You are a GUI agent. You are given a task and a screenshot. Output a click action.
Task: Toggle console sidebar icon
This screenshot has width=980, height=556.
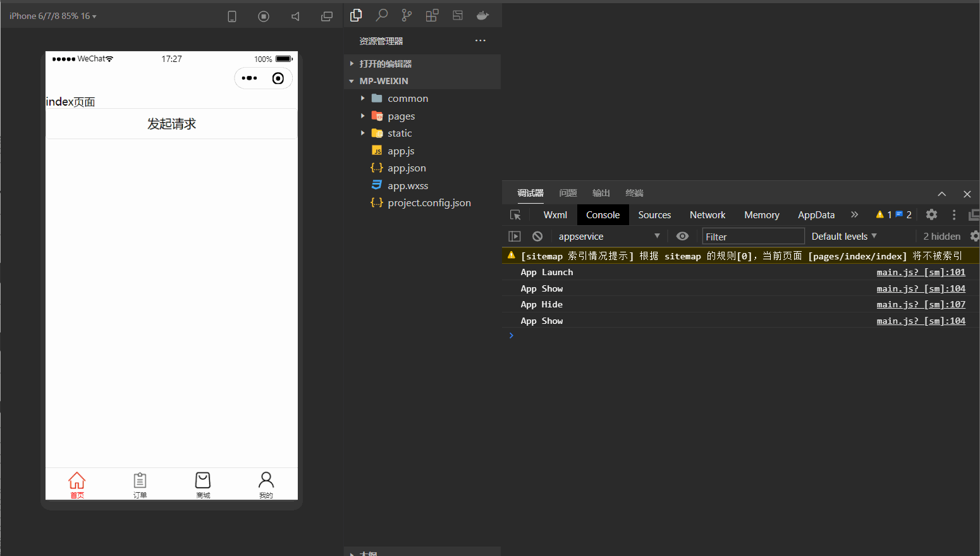(x=515, y=236)
